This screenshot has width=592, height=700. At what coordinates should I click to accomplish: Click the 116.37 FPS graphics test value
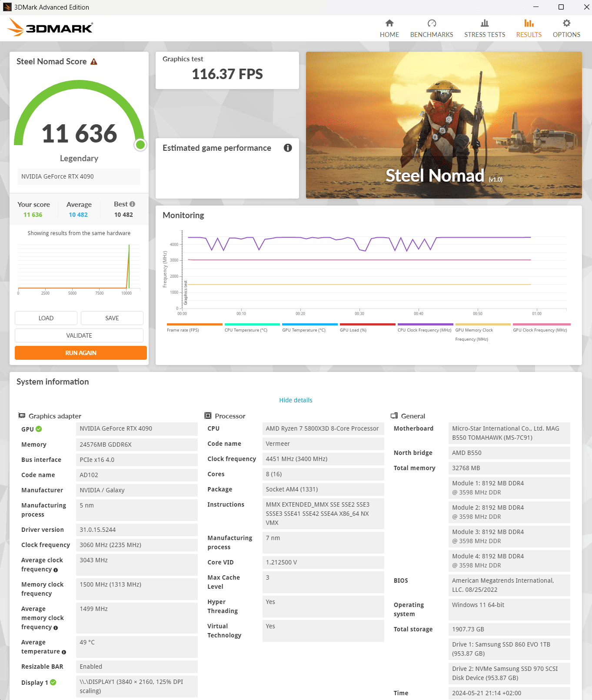pos(227,74)
